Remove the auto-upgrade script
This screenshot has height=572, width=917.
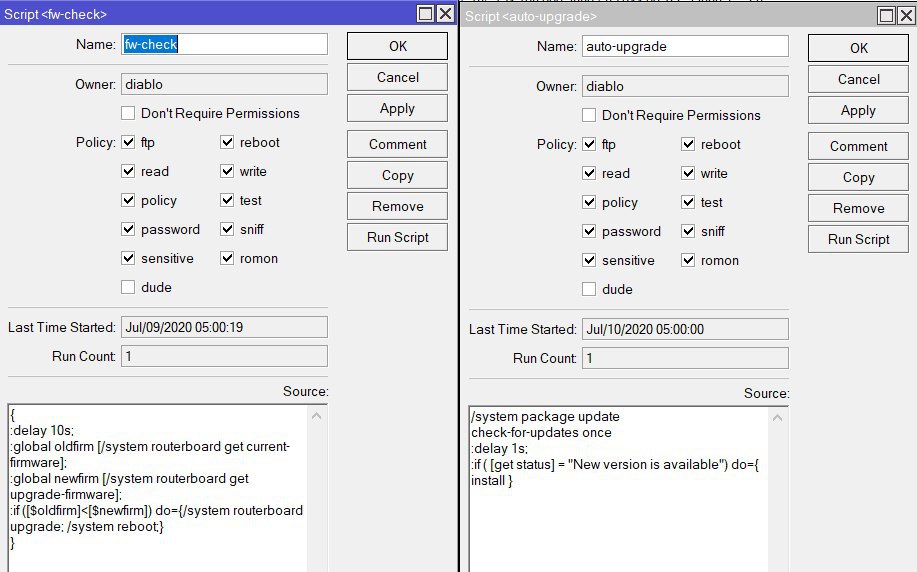(x=859, y=208)
